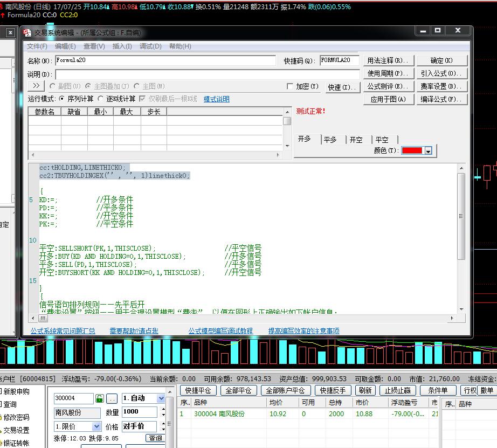The image size is (497, 448).
Task: Enable the 加密(Y) checkbox
Action: [x=289, y=86]
